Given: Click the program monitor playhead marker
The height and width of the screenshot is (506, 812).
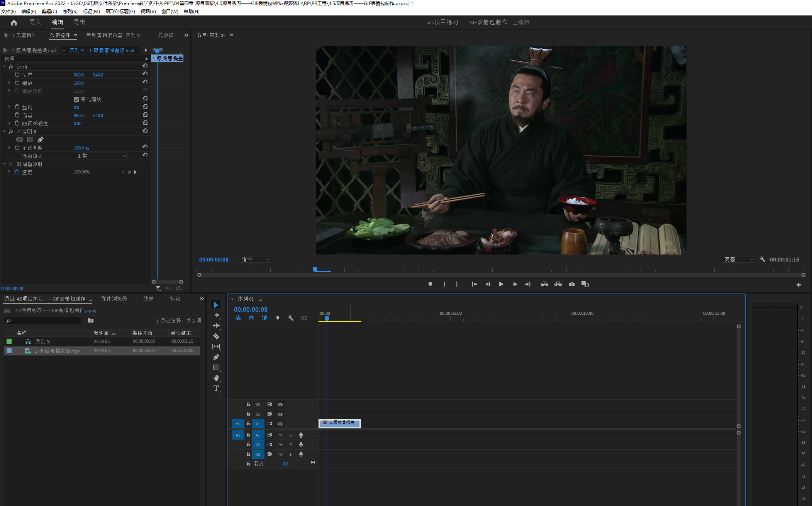Looking at the screenshot, I should (315, 269).
